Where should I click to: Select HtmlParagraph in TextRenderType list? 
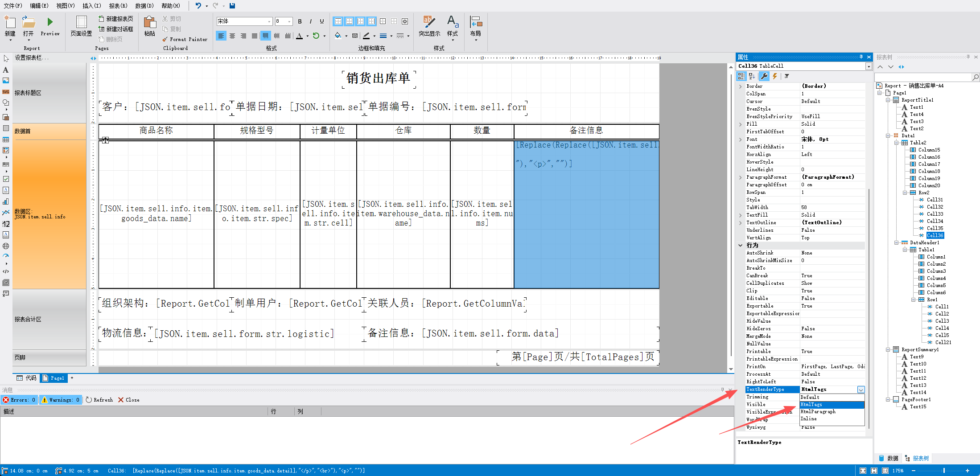(832, 412)
